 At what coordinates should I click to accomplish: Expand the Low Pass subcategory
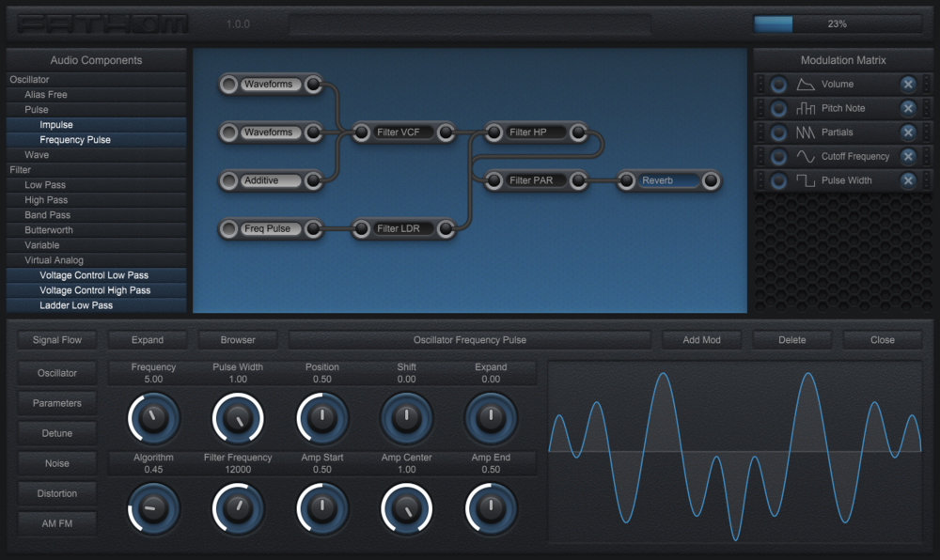[x=96, y=185]
